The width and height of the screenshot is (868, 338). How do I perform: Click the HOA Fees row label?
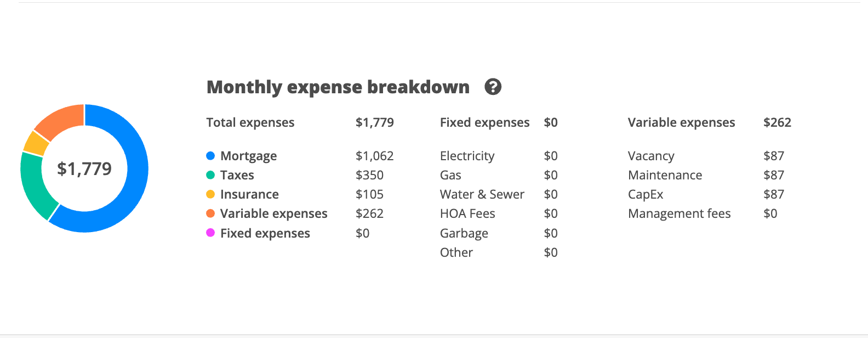(467, 213)
